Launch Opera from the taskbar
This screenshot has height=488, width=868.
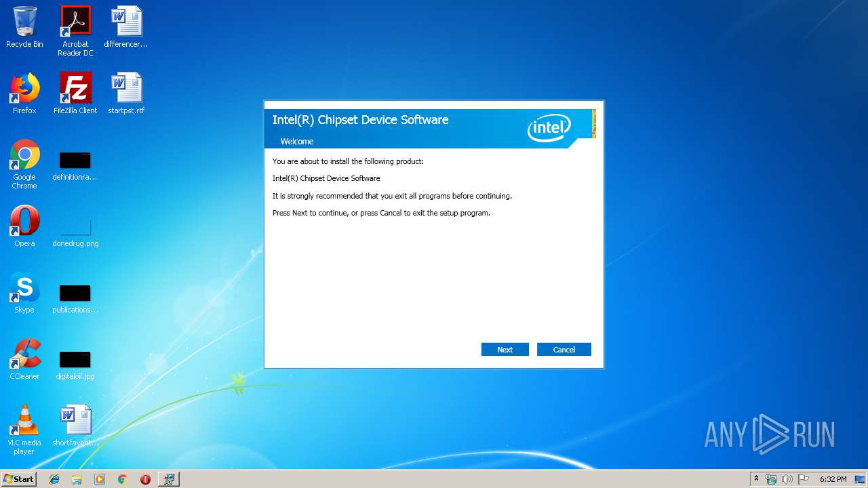(145, 479)
